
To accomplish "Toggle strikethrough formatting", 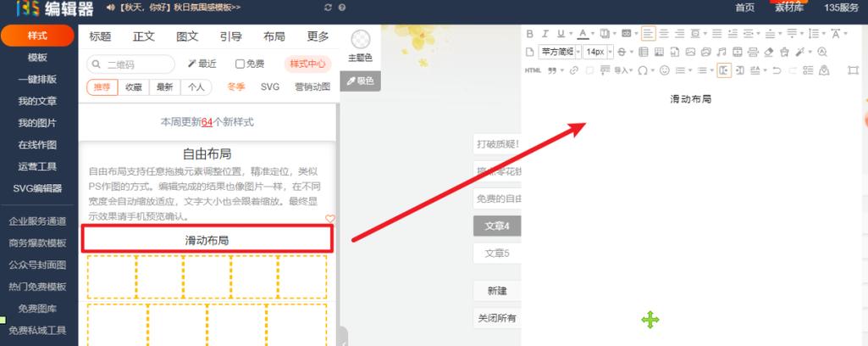I will [622, 52].
